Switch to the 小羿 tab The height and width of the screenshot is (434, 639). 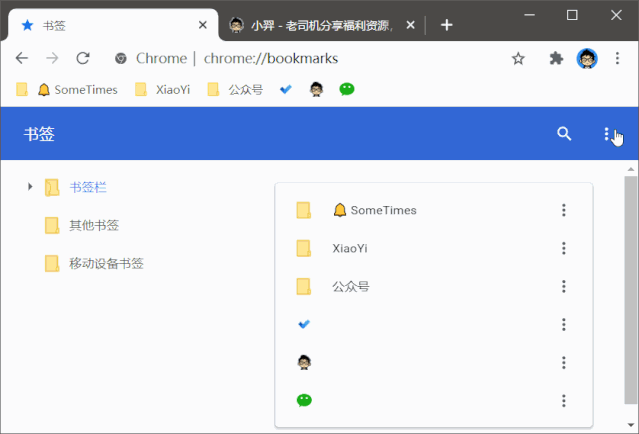pyautogui.click(x=321, y=26)
